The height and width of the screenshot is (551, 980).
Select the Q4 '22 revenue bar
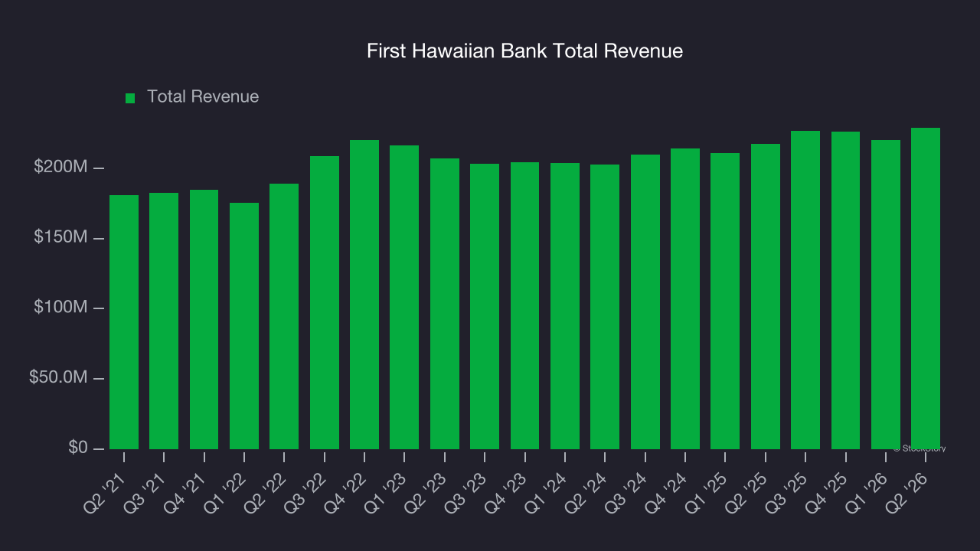point(364,295)
